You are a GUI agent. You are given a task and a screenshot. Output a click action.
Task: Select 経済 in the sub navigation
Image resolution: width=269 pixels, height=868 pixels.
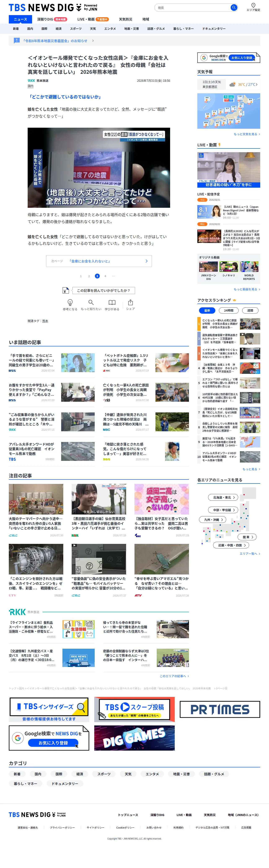[59, 29]
